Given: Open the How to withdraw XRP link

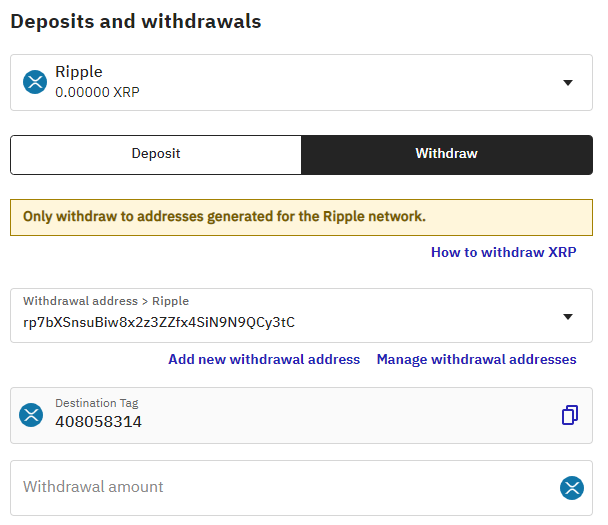Looking at the screenshot, I should 504,252.
